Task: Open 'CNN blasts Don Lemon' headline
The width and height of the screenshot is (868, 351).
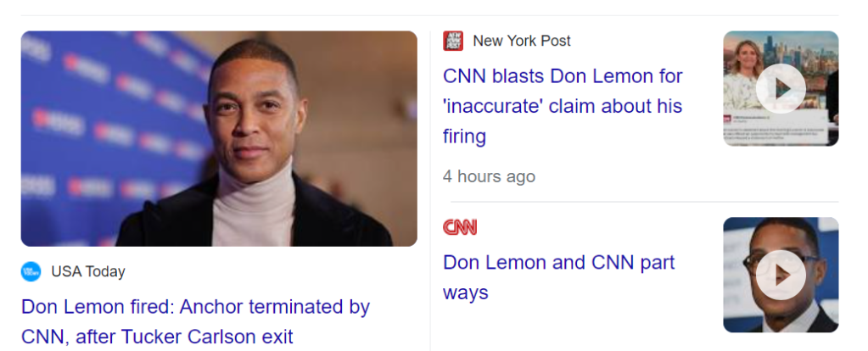Action: point(563,76)
